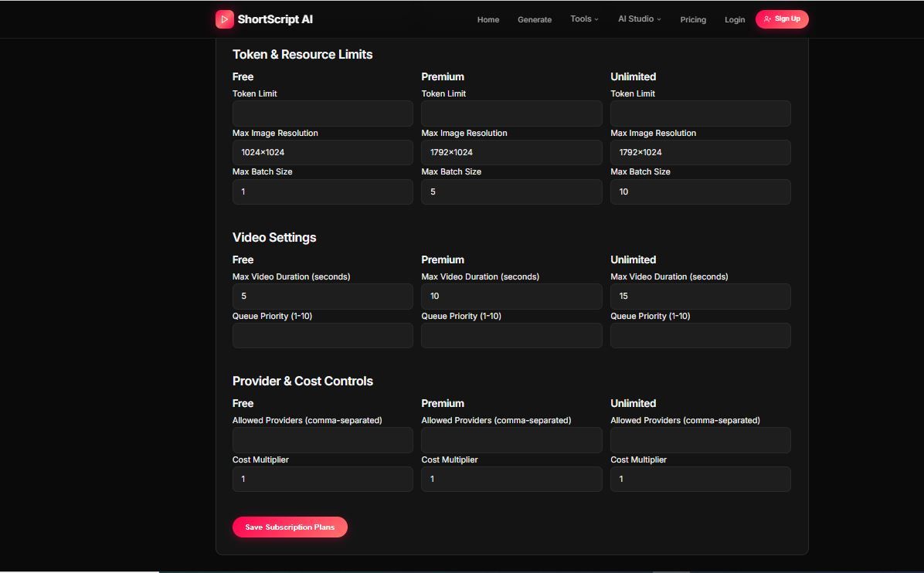The height and width of the screenshot is (573, 924).
Task: Edit the Free plan Cost Multiplier
Action: click(323, 479)
